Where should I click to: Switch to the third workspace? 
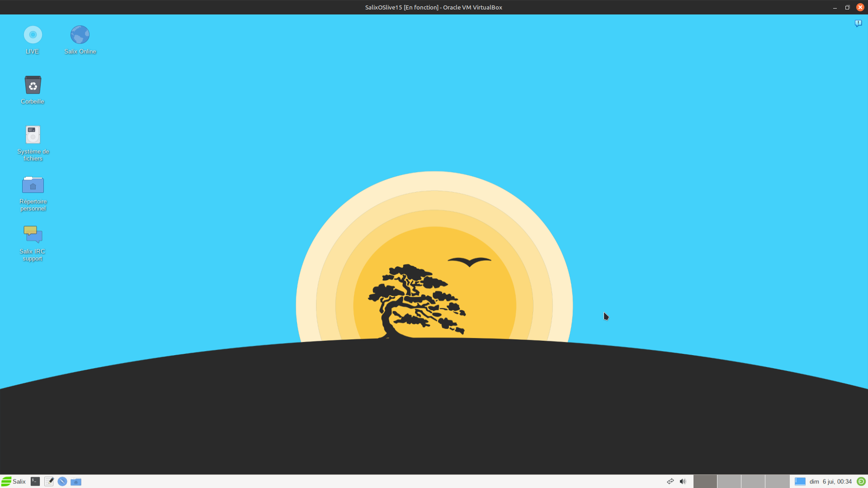coord(753,482)
